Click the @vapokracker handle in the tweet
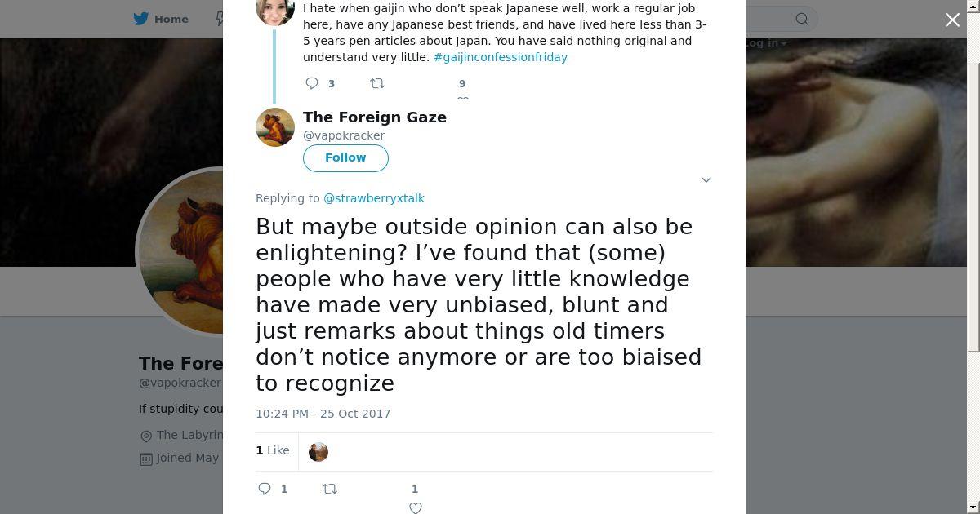Image resolution: width=980 pixels, height=514 pixels. [344, 135]
